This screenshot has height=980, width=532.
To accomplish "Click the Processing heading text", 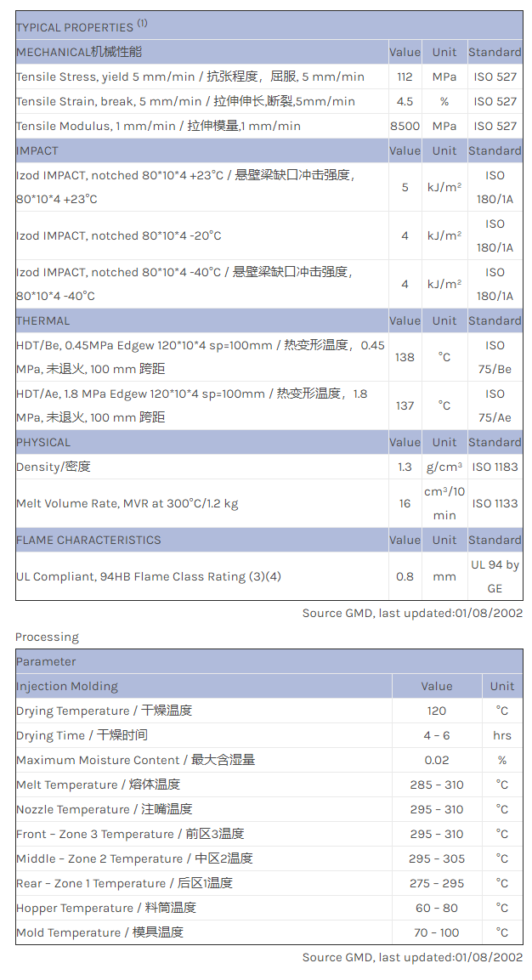I will click(47, 637).
